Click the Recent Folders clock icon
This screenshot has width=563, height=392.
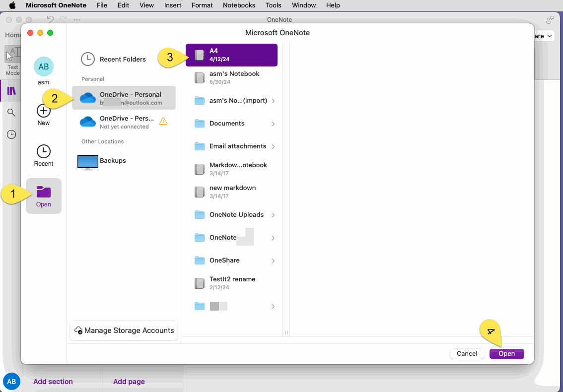[x=88, y=59]
